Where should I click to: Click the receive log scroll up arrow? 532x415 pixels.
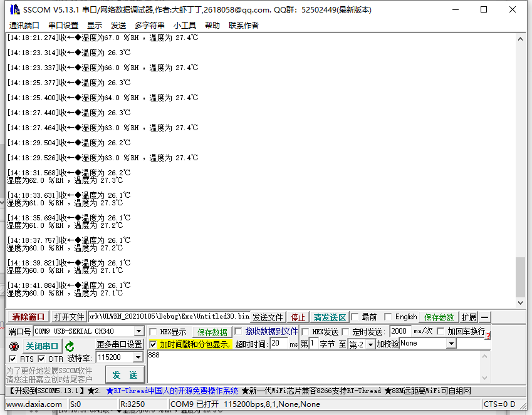pyautogui.click(x=520, y=39)
